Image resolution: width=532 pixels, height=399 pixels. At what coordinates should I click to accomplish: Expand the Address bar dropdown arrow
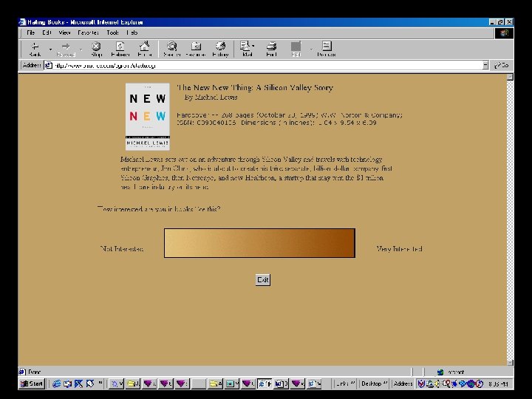pyautogui.click(x=485, y=66)
